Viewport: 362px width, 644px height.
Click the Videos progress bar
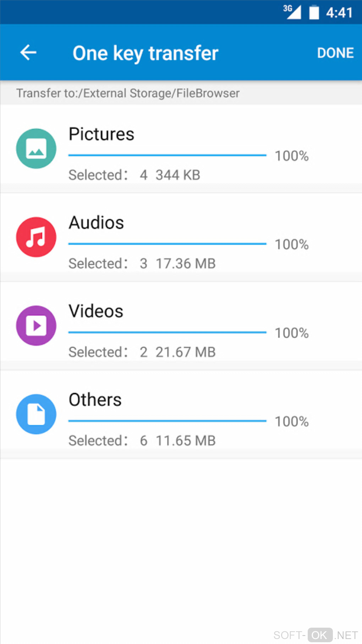pyautogui.click(x=167, y=332)
